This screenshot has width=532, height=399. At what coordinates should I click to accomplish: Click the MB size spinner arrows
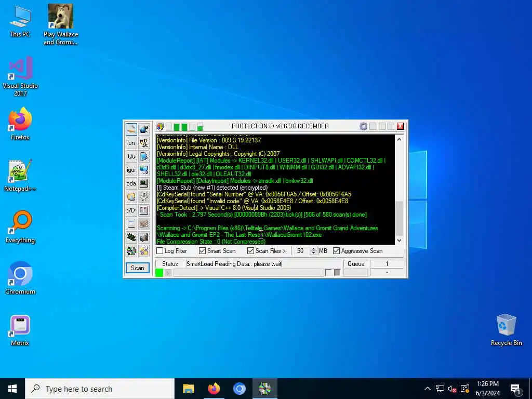pos(313,251)
